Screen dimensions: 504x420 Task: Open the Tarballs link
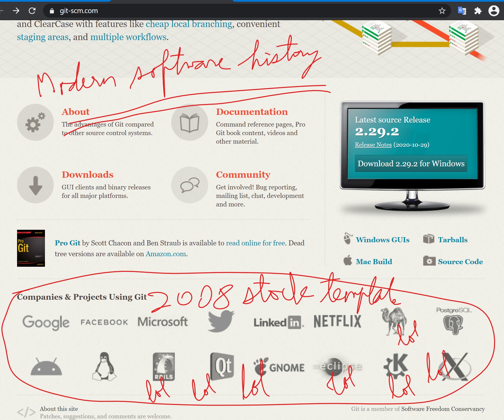[453, 240]
